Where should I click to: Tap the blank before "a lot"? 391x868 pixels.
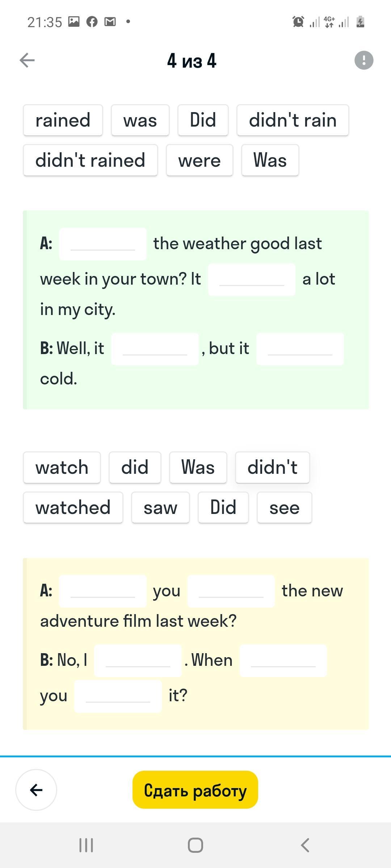click(x=252, y=280)
